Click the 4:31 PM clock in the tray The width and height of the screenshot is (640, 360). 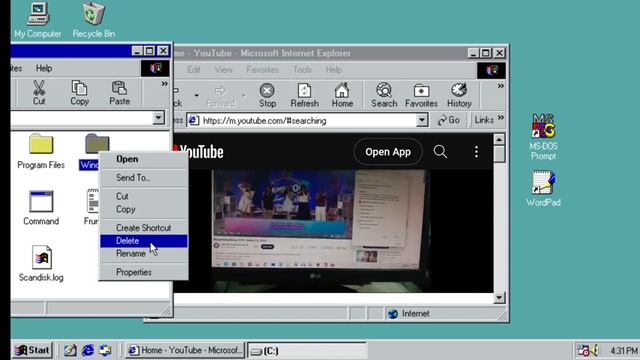pos(624,351)
